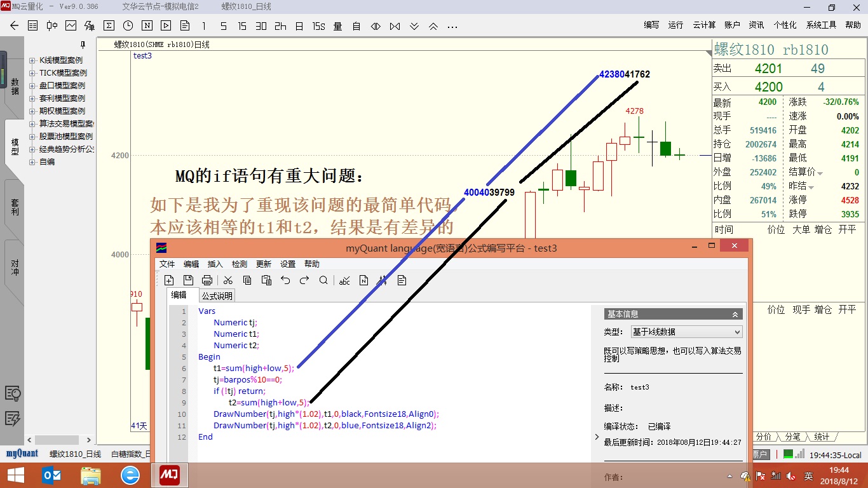Switch to the 数据 side tab
This screenshot has width=868, height=488.
tap(14, 86)
